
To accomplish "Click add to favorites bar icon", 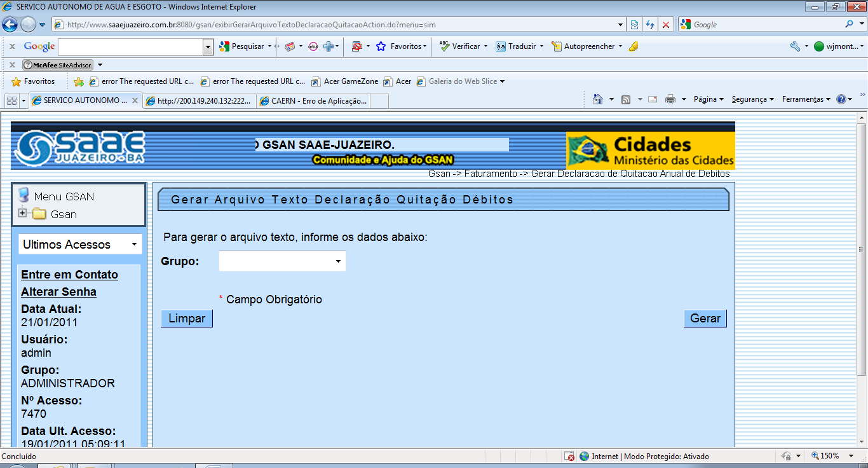I will 79,81.
